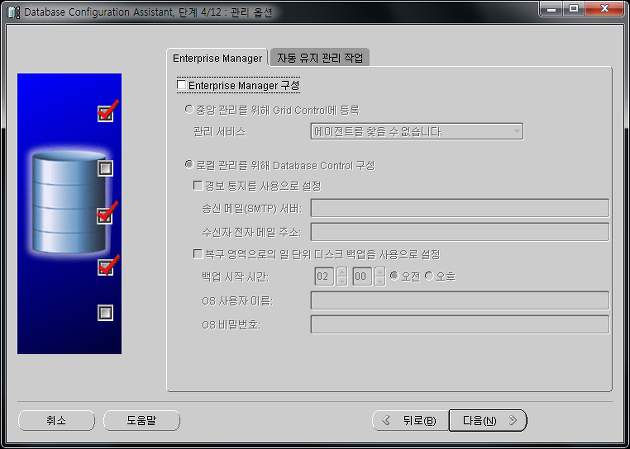Click the Database Configuration Assistant title icon
The width and height of the screenshot is (630, 449).
click(x=14, y=12)
